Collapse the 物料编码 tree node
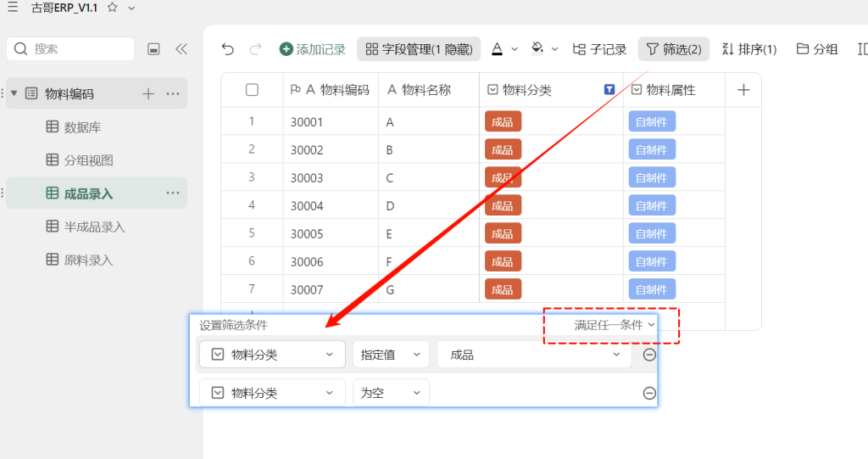The height and width of the screenshot is (459, 868). [x=14, y=93]
